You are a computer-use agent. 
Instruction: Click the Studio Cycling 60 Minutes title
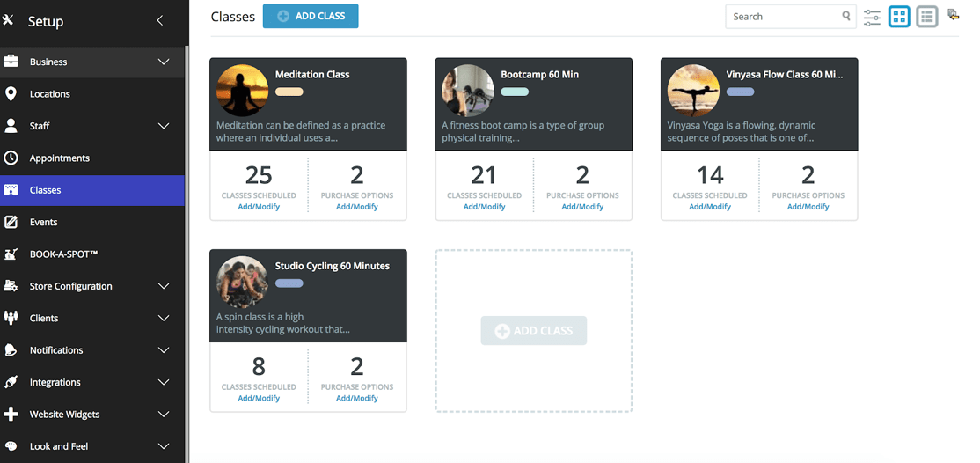click(x=333, y=266)
